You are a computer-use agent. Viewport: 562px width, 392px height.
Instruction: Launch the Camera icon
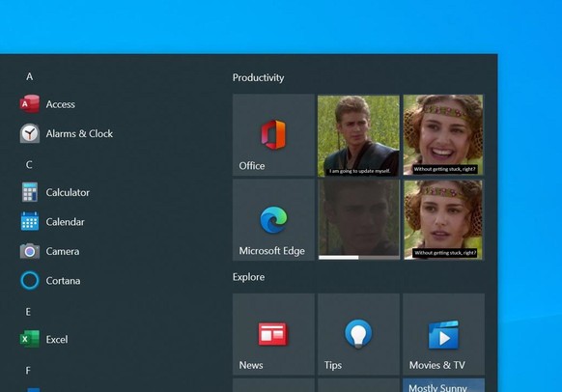tap(30, 251)
